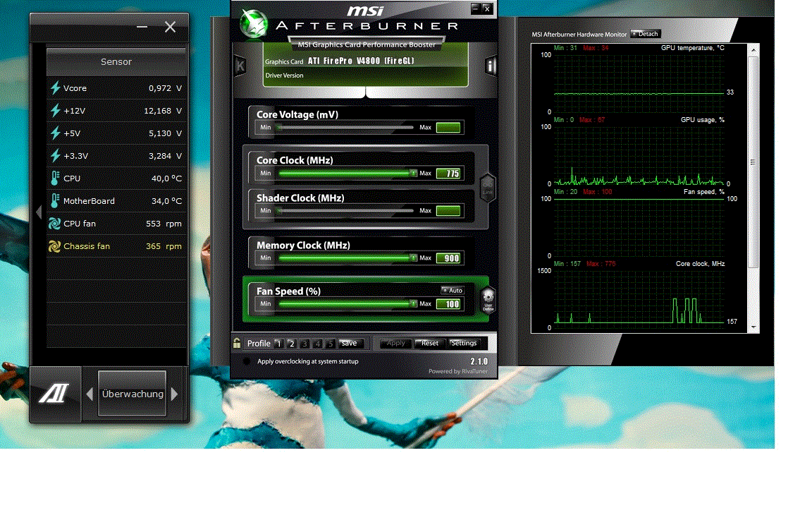Click the hardware monitor scrollbar thumb
The image size is (812, 508).
point(753,162)
